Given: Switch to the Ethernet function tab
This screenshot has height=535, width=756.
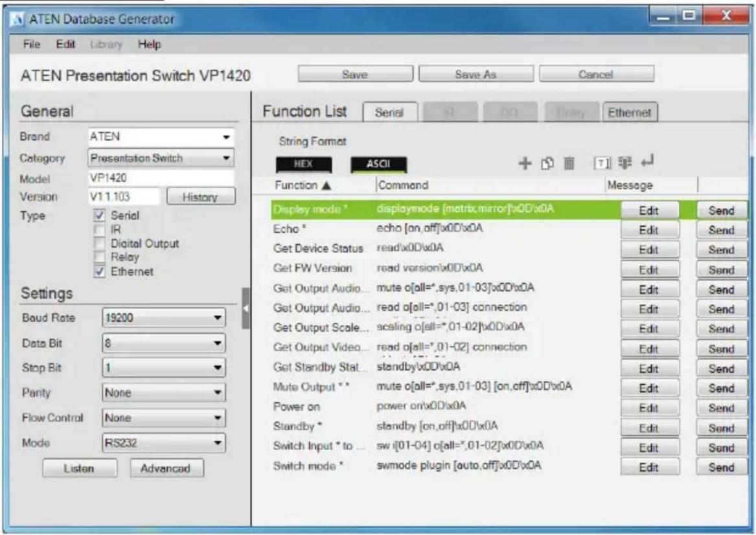Looking at the screenshot, I should point(630,112).
